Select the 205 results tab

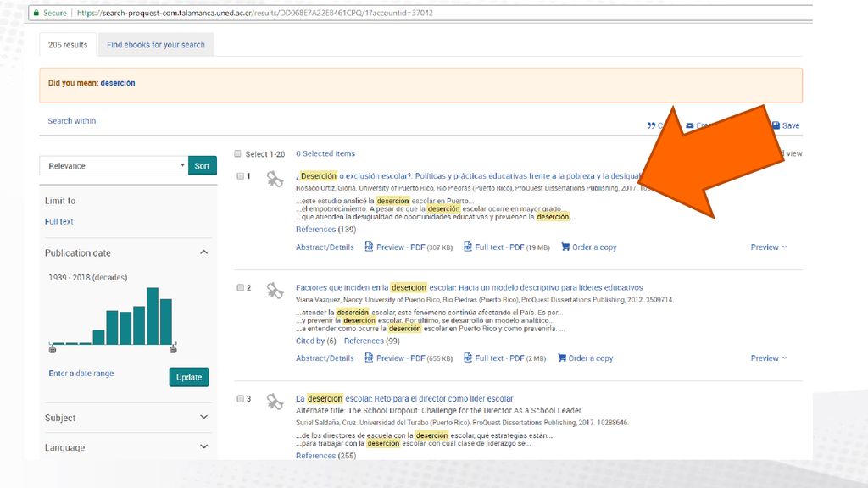click(68, 45)
